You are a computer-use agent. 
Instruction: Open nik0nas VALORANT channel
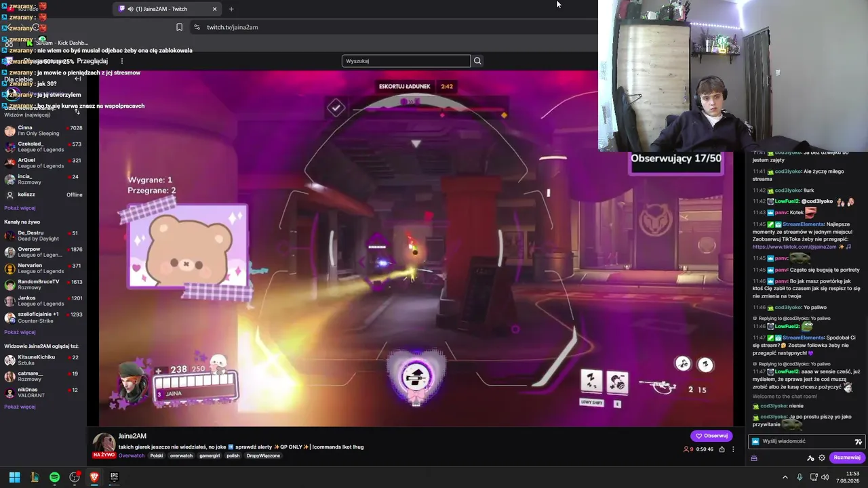click(x=43, y=392)
